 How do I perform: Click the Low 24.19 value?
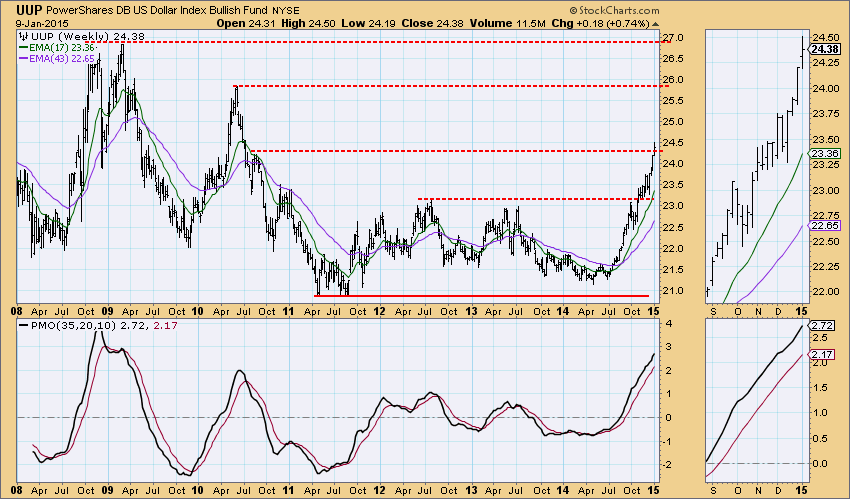coord(368,23)
